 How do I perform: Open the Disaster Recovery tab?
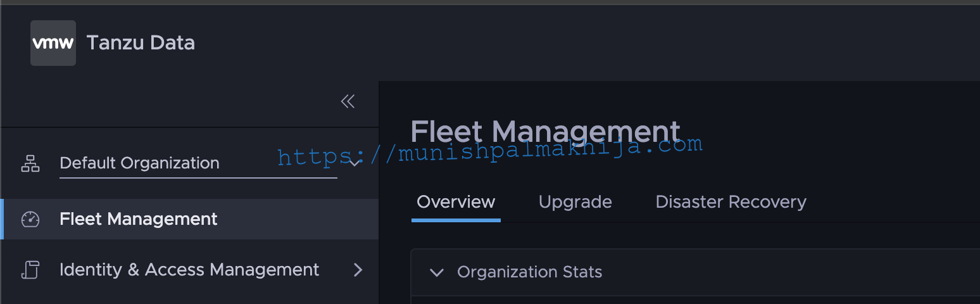731,202
